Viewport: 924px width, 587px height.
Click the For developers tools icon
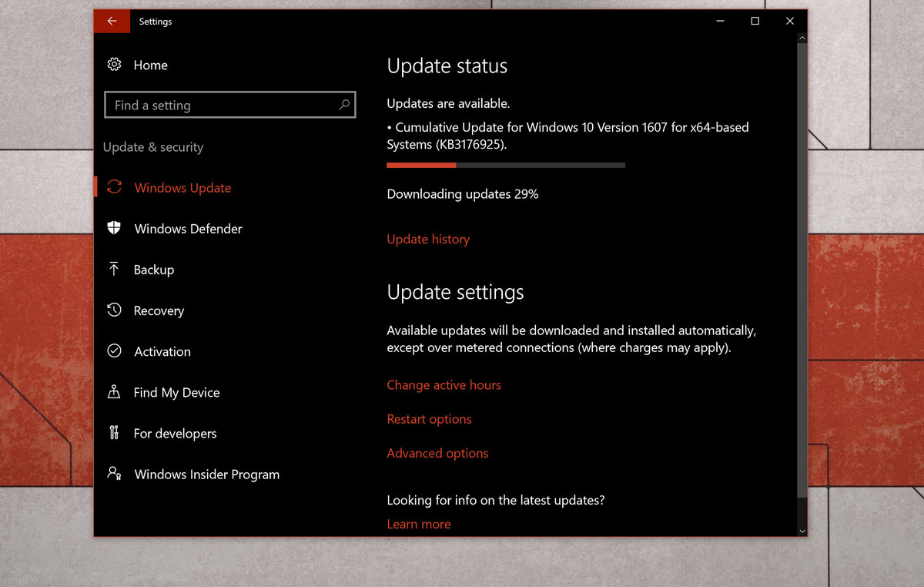[114, 433]
